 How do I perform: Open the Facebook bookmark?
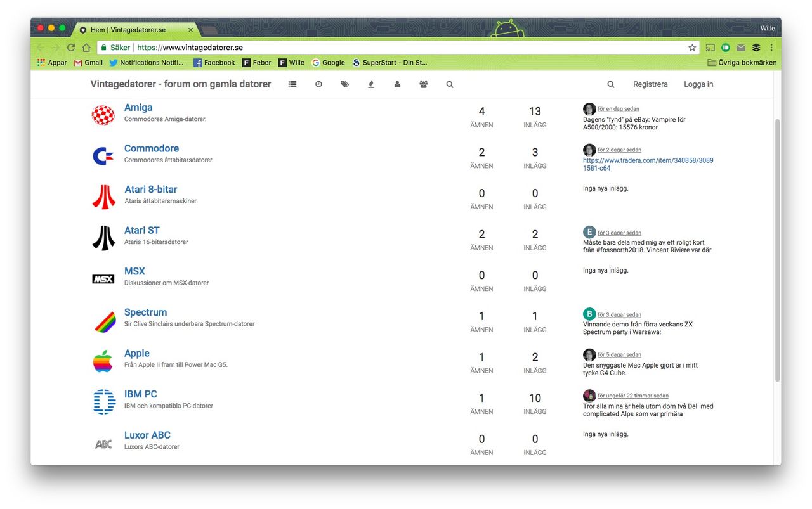[214, 63]
